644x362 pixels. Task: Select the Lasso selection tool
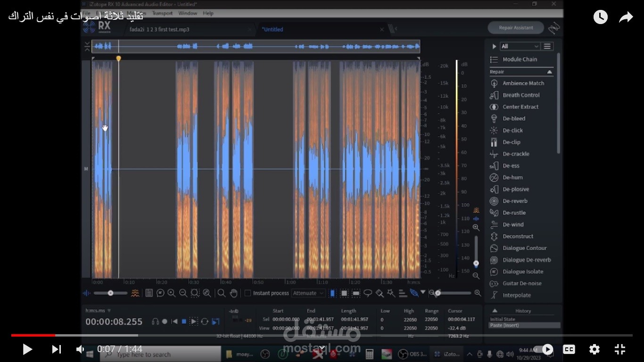point(368,293)
